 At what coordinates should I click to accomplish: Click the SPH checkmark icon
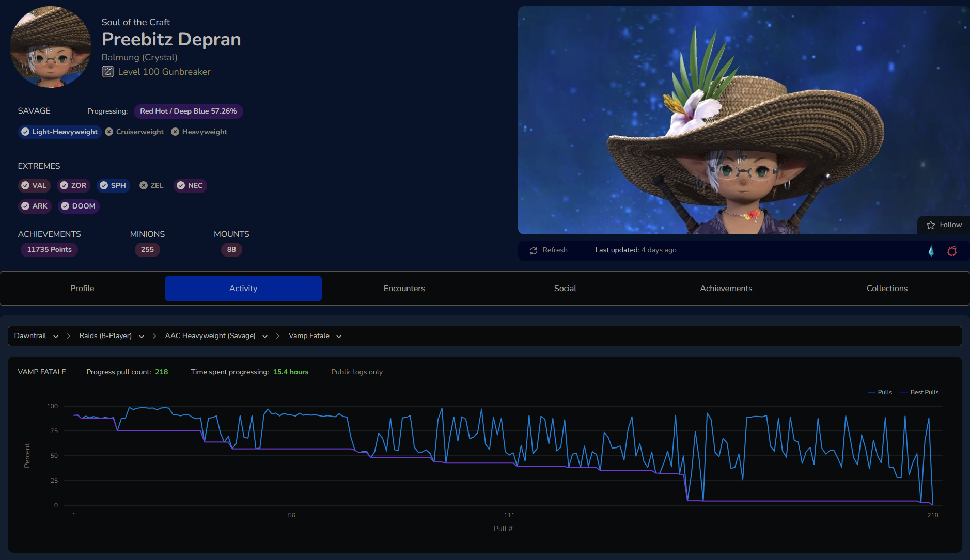point(104,185)
